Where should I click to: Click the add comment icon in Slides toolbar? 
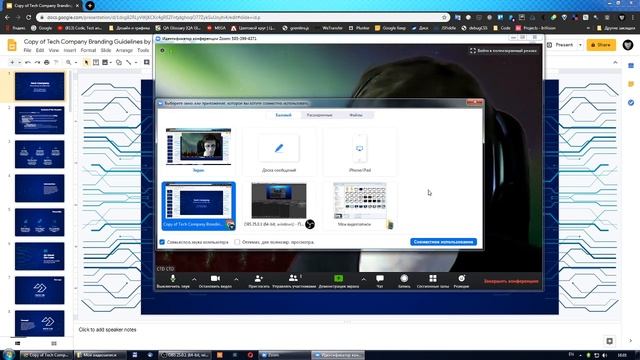click(x=147, y=62)
